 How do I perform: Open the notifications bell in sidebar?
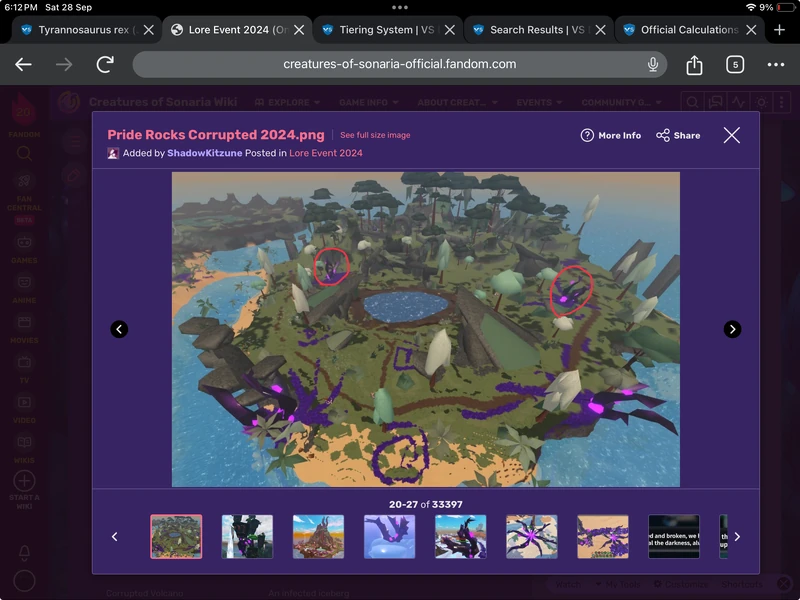[x=24, y=553]
